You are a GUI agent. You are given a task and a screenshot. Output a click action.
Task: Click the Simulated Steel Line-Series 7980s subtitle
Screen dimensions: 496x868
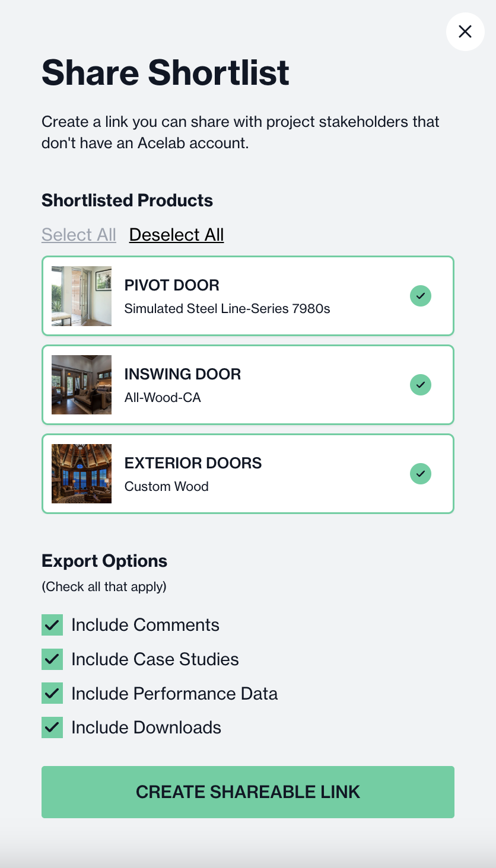coord(227,309)
